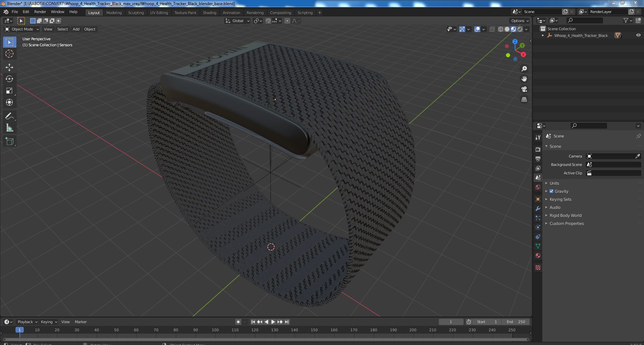Toggle viewport overlays
This screenshot has width=644, height=345.
477,29
